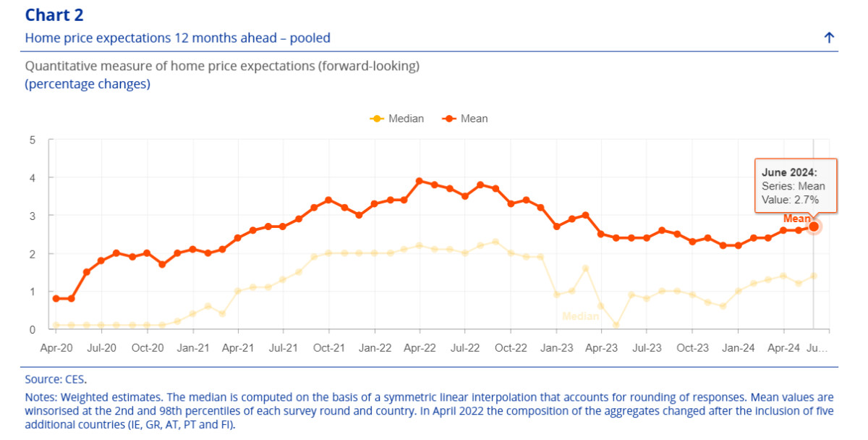This screenshot has height=440, width=868.
Task: Click the Mean marker at Oct-21
Action: point(328,200)
